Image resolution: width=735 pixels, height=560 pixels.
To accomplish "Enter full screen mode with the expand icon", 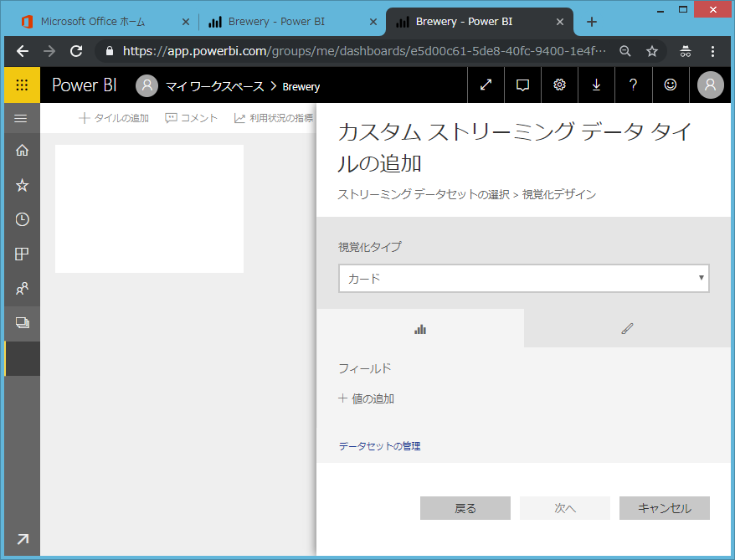I will coord(486,85).
